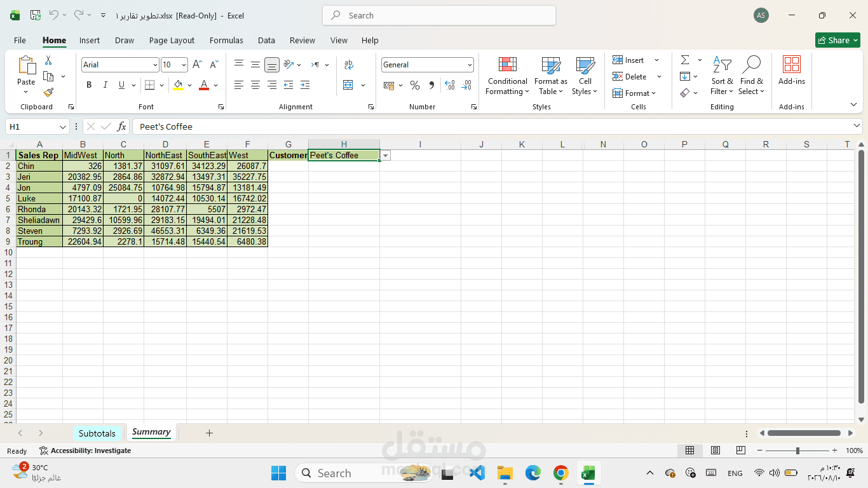This screenshot has height=488, width=868.
Task: Click the Increase Decimal icon
Action: (450, 85)
